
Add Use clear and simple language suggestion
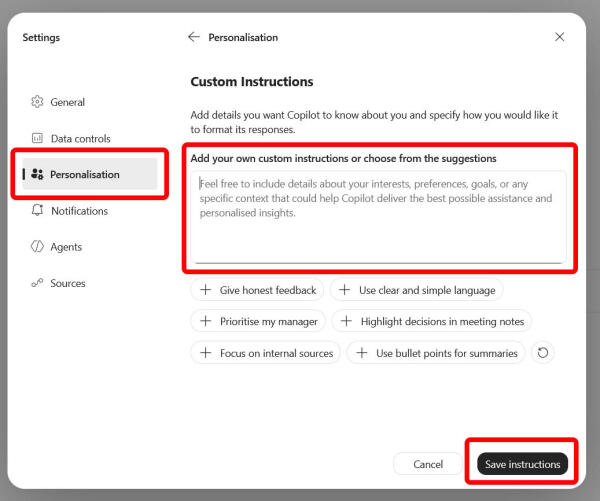pyautogui.click(x=416, y=290)
